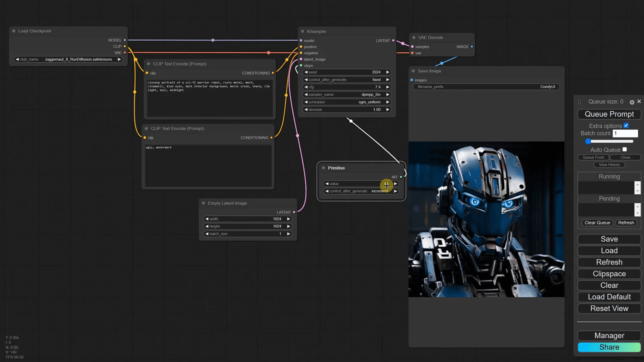Collapse the KSampler node via its dot

tap(303, 32)
